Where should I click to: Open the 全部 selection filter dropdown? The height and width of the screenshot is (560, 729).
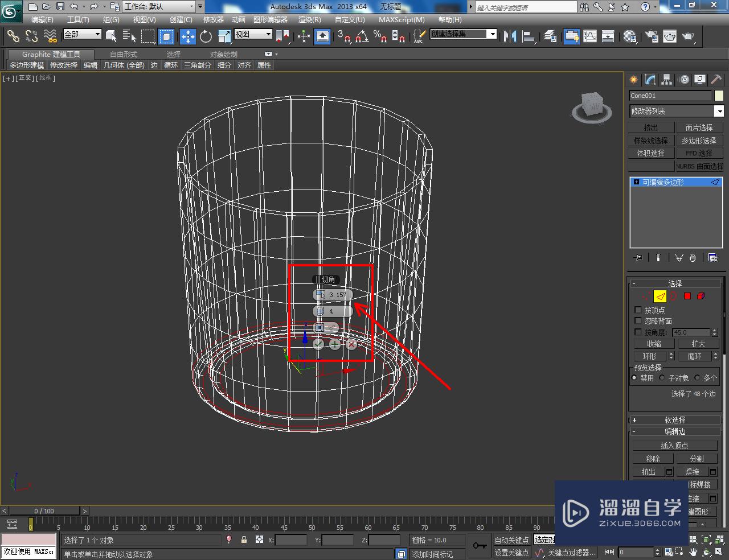click(82, 34)
